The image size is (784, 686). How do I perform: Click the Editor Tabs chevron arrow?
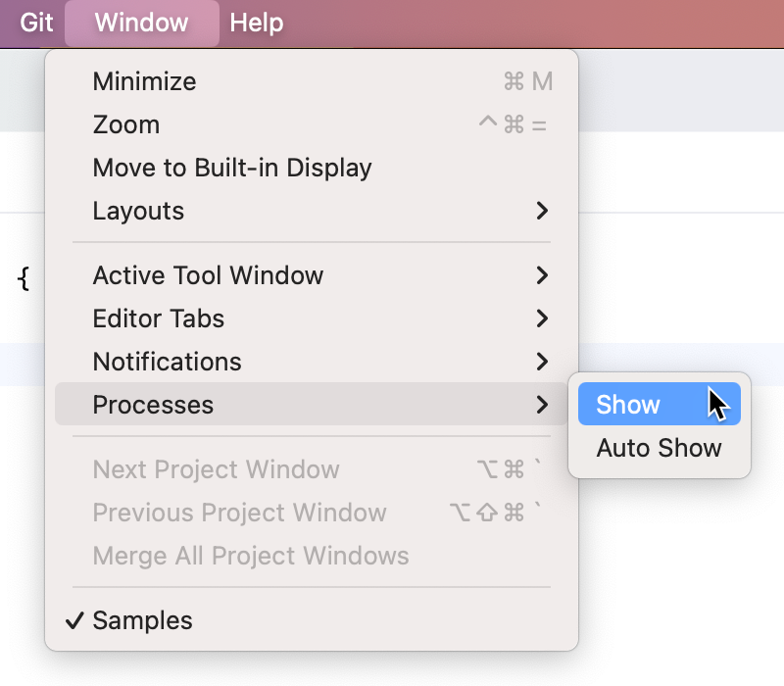click(x=542, y=318)
